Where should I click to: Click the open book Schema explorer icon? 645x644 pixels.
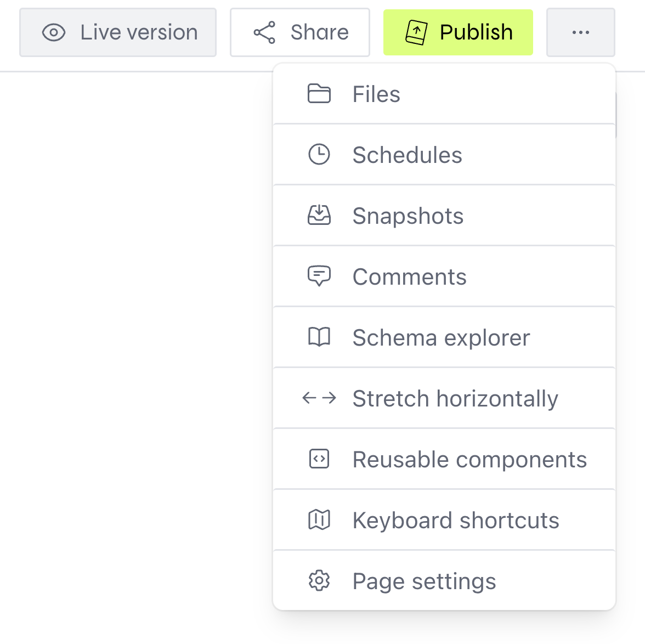point(319,337)
